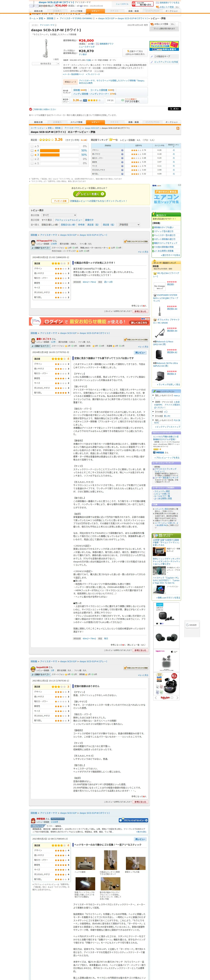Click the help icon next to 吸引力・パワー

122,158
